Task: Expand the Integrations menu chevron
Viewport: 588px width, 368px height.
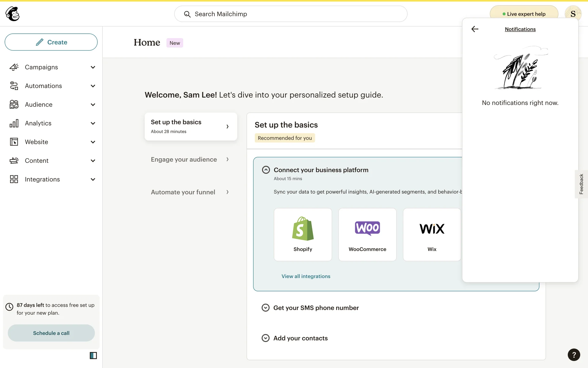Action: pos(93,179)
